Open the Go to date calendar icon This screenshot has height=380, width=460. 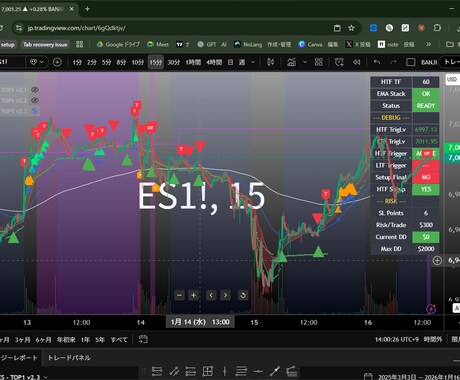(143, 340)
